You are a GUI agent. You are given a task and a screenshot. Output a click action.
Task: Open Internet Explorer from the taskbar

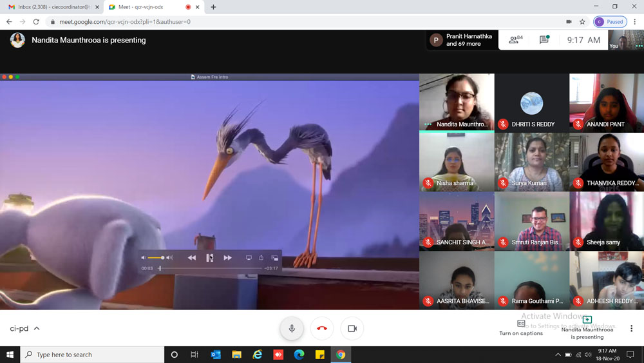coord(258,355)
